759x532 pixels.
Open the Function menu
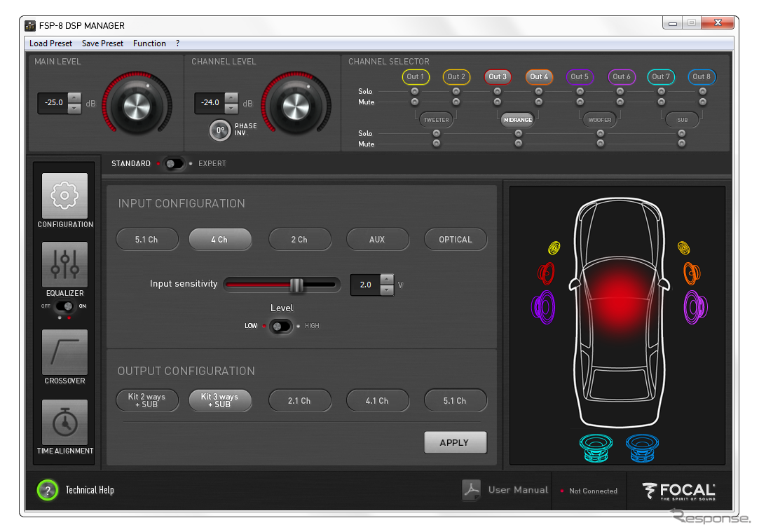tap(149, 43)
